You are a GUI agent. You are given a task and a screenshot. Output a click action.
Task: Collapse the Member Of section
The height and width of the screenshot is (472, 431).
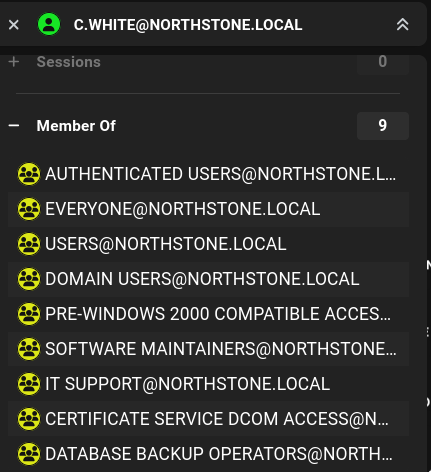click(x=14, y=126)
